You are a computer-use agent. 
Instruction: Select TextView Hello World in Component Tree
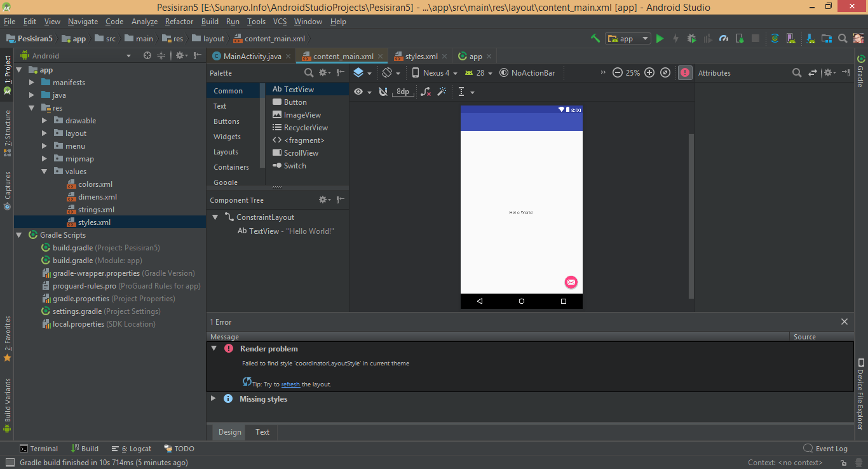tap(285, 231)
